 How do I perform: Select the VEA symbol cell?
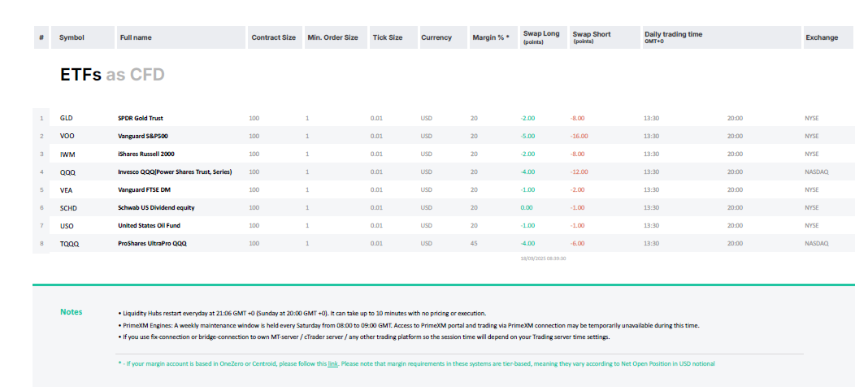click(66, 190)
